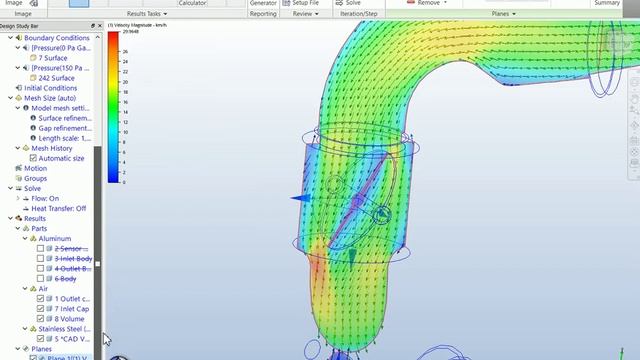Screen dimensions: 640x360
Task: Expand the Flow: On node
Action: [18, 198]
